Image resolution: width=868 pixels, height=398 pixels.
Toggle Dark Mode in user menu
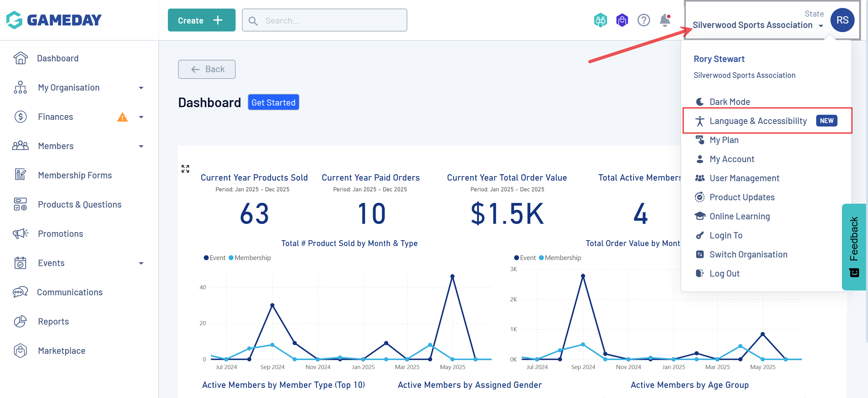[x=729, y=102]
